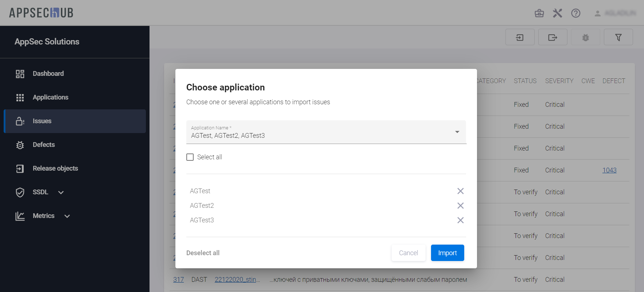Image resolution: width=644 pixels, height=292 pixels.
Task: Open Defects in the sidebar
Action: coord(43,145)
